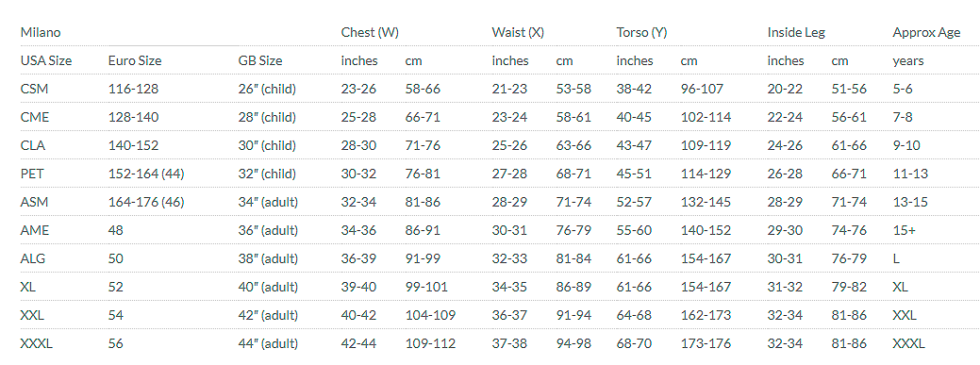Select the USA Size column header

point(46,60)
